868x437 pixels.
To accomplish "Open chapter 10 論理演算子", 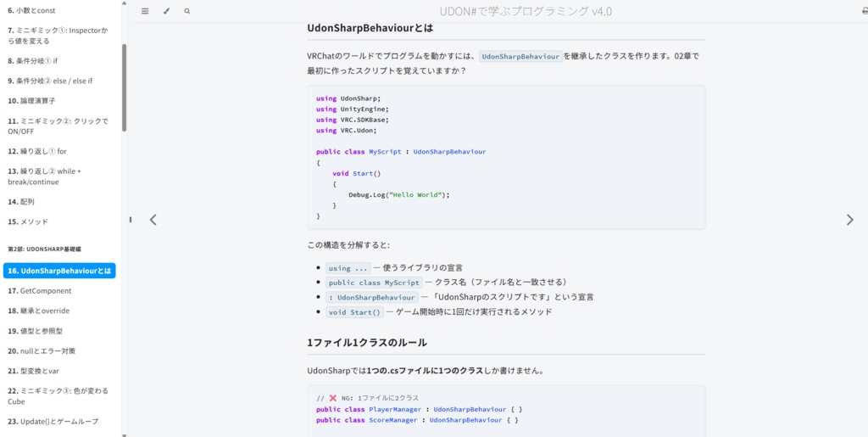I will tap(31, 101).
